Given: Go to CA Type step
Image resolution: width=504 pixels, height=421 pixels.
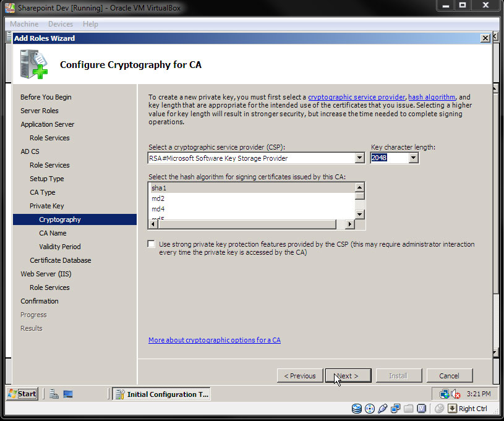Looking at the screenshot, I should tap(43, 192).
